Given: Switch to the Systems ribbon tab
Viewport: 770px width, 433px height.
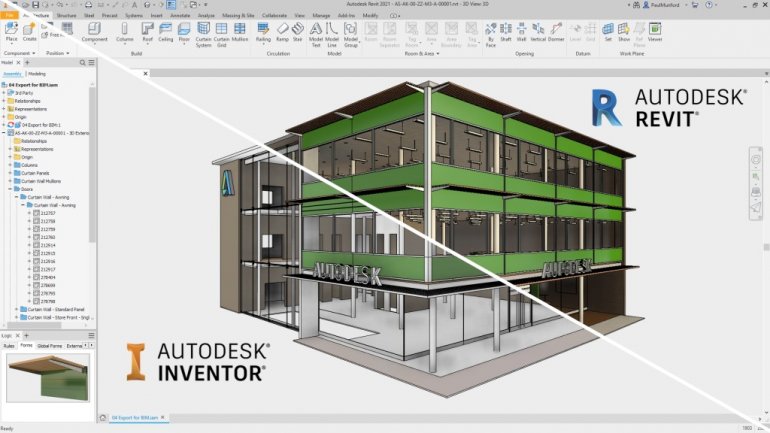Looking at the screenshot, I should coord(134,15).
